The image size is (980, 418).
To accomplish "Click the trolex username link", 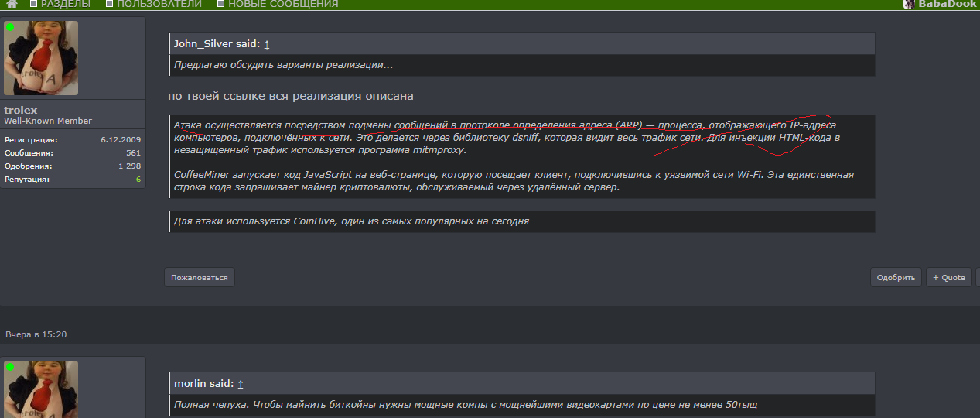I will [x=21, y=110].
